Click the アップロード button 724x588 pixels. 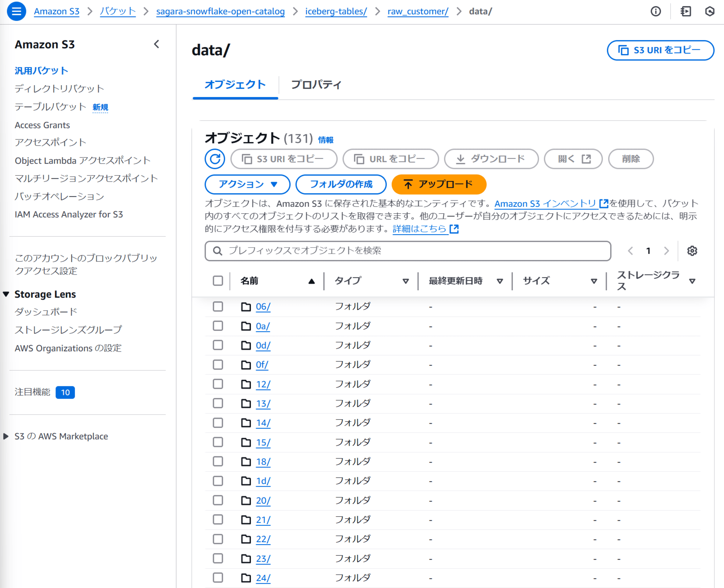[439, 184]
